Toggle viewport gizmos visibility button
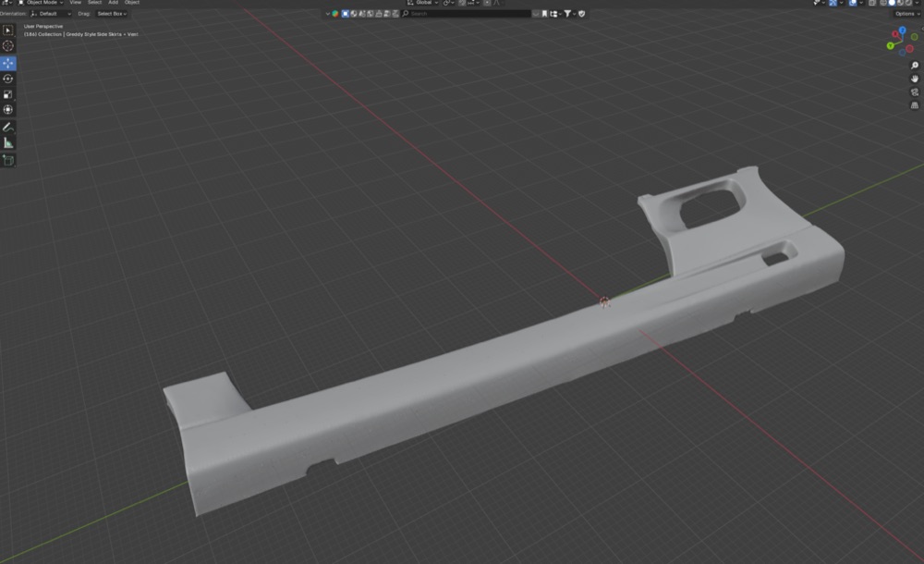This screenshot has height=564, width=924. pyautogui.click(x=833, y=3)
